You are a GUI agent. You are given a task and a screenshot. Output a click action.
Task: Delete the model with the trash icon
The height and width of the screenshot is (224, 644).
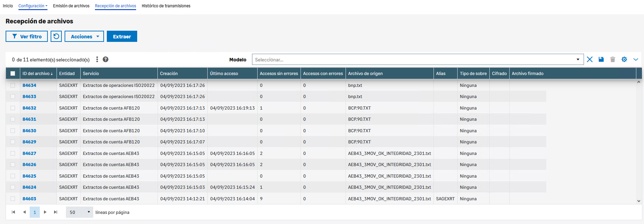tap(613, 59)
